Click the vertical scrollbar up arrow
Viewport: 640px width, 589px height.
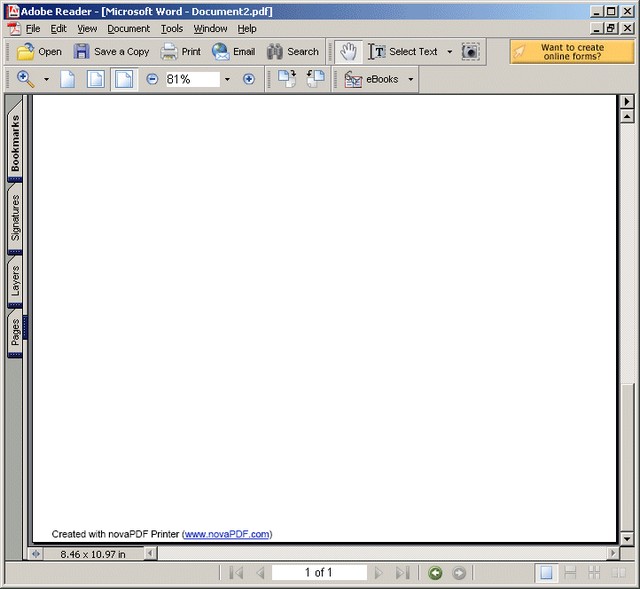tap(627, 117)
